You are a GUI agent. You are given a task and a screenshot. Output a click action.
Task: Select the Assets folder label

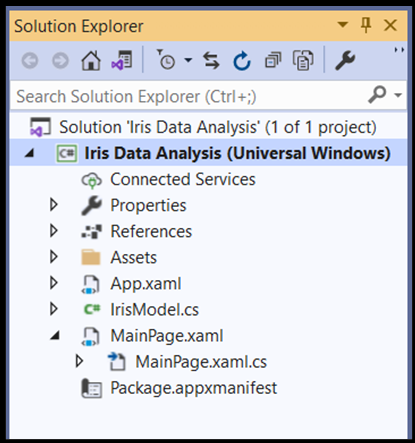click(134, 257)
